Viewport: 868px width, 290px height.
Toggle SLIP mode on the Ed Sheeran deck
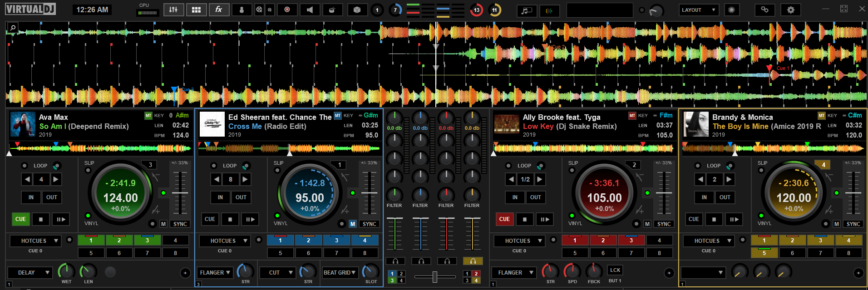point(277,170)
